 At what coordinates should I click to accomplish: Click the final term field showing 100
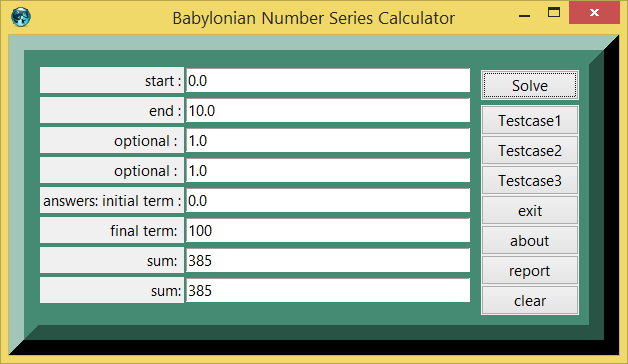coord(328,231)
